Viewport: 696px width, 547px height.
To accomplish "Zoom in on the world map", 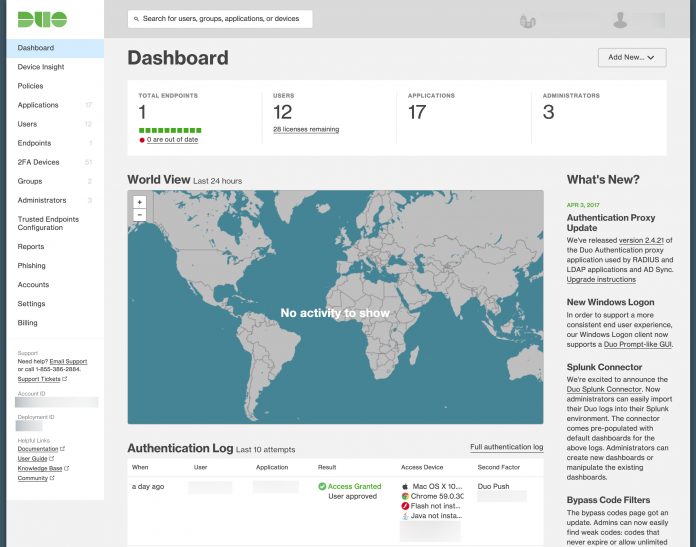I will pos(139,202).
